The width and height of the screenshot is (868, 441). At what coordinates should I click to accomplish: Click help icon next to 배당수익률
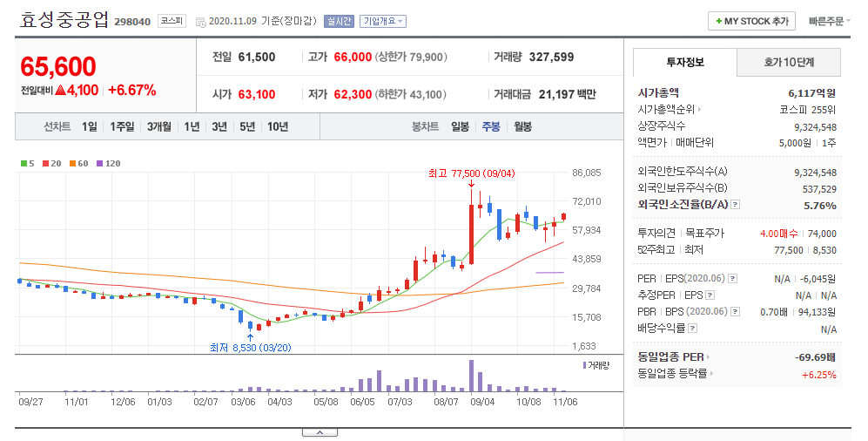pos(692,329)
